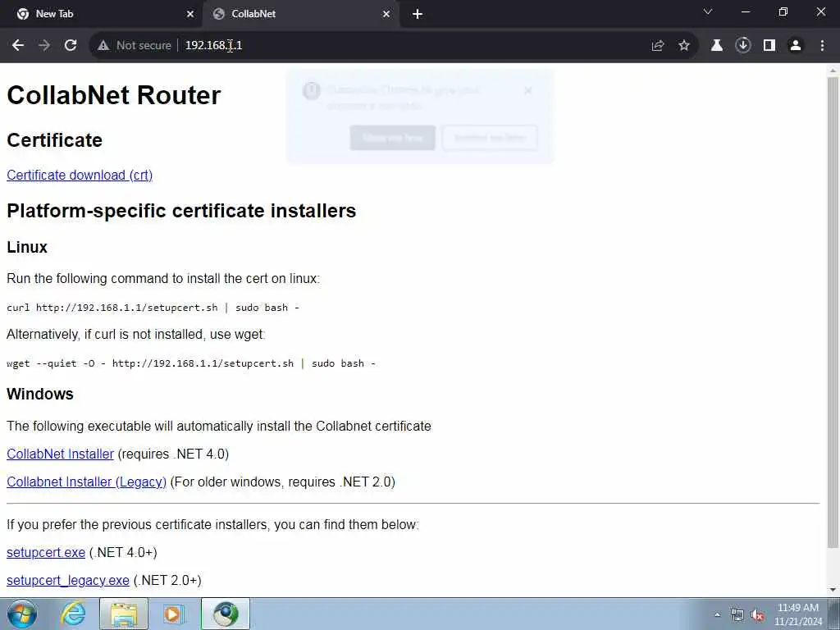Click the network tray icon
Viewport: 840px width, 630px height.
click(737, 615)
